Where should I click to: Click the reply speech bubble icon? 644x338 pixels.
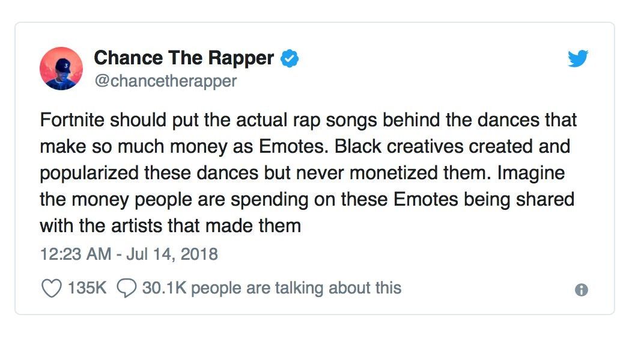pyautogui.click(x=127, y=288)
